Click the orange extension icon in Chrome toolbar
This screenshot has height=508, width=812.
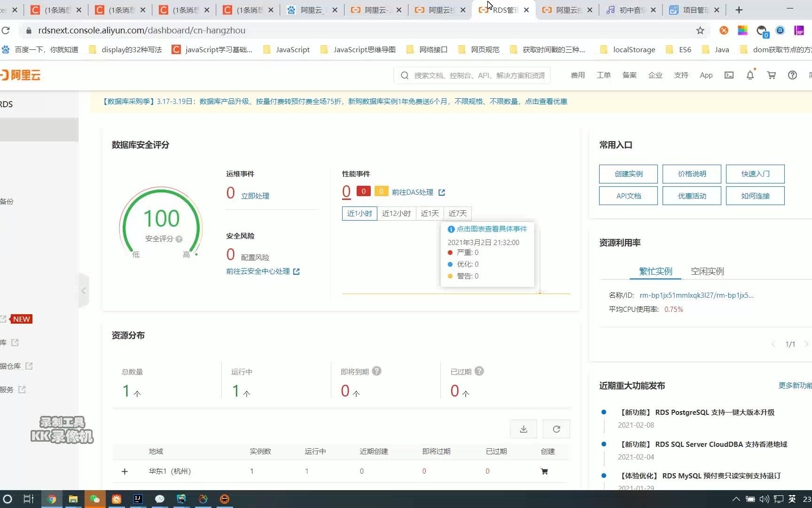(724, 31)
